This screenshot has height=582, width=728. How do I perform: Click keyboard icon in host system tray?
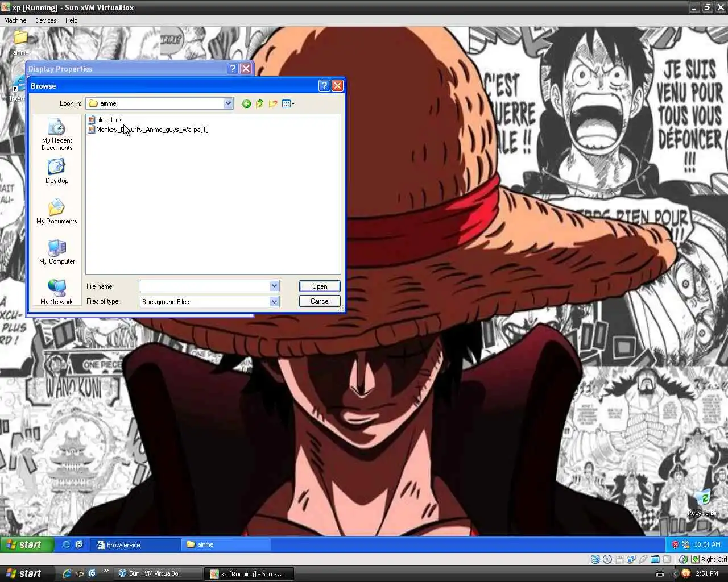[x=660, y=573]
